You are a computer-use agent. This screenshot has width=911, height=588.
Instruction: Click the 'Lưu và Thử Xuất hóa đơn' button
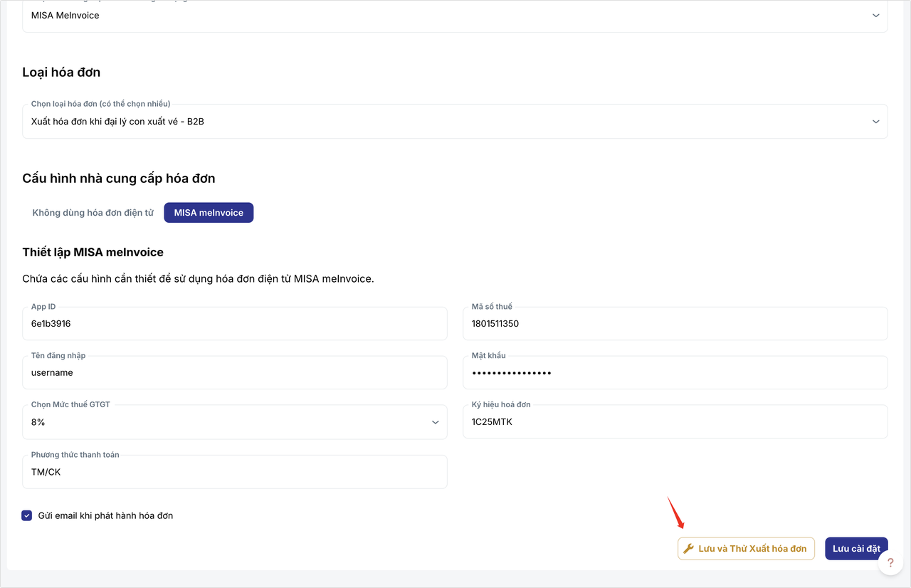[x=746, y=549]
